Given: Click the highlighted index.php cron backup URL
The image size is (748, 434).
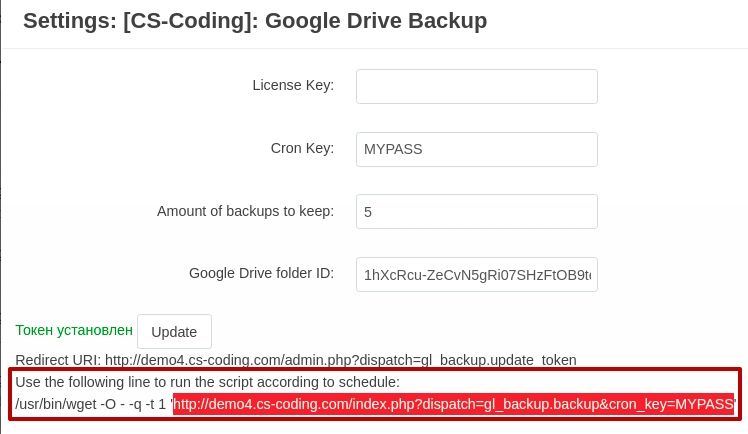Looking at the screenshot, I should pos(453,404).
